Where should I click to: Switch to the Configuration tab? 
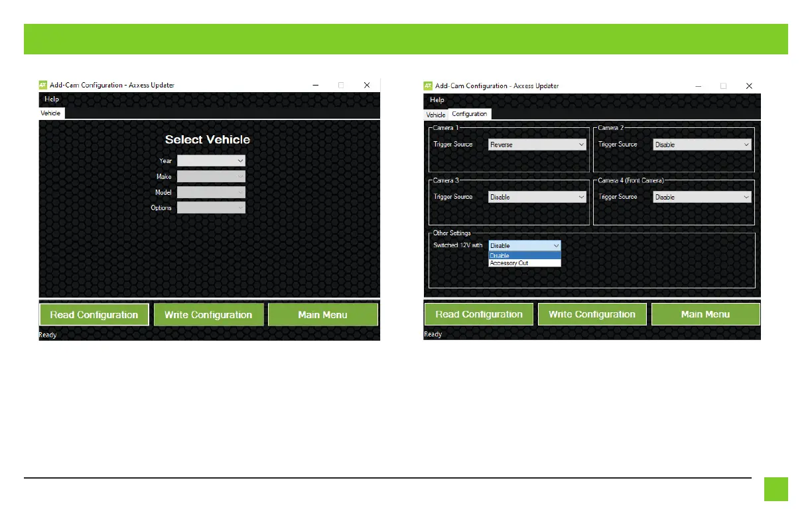469,114
